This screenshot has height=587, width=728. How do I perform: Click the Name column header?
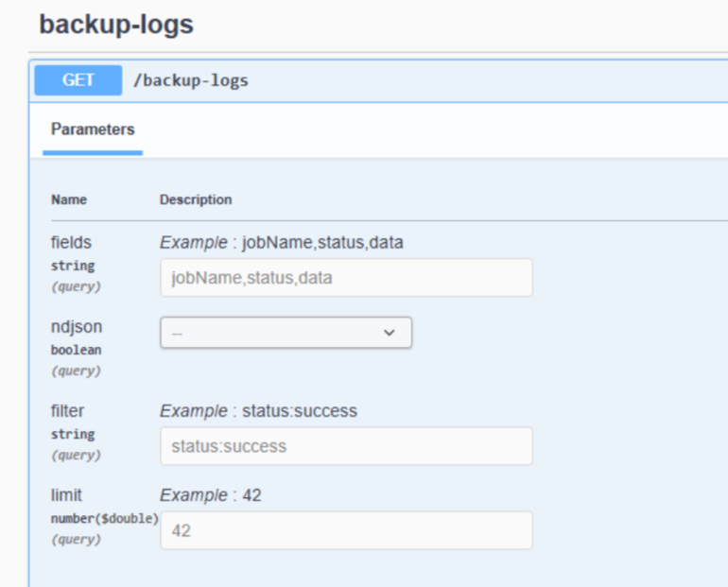69,199
